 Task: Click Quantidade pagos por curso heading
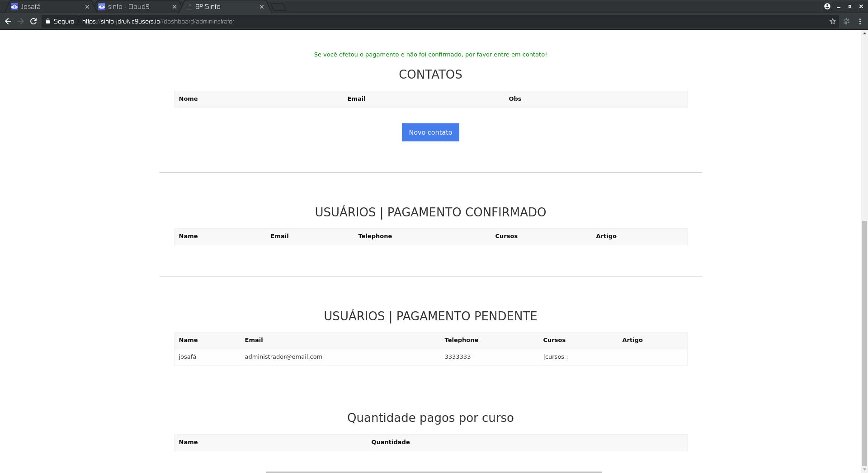(430, 418)
